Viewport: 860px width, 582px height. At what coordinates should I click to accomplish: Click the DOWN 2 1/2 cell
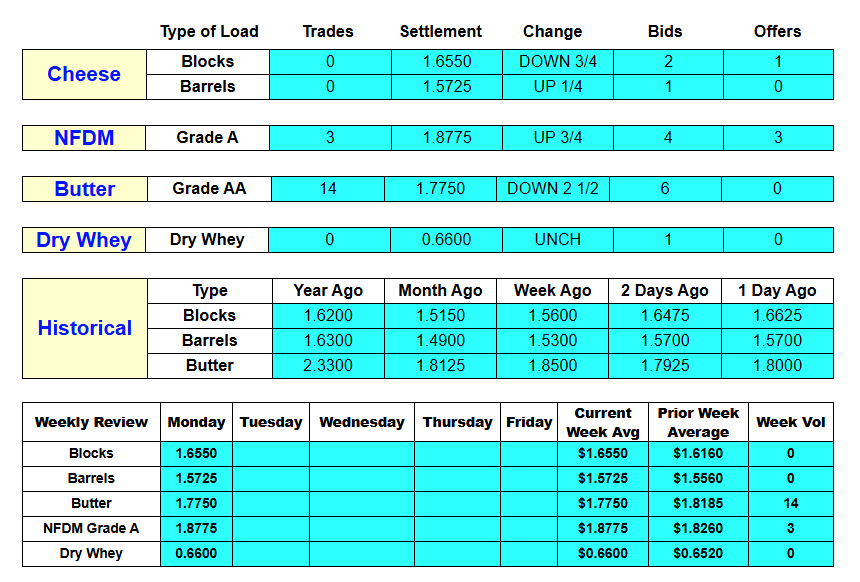pos(552,189)
